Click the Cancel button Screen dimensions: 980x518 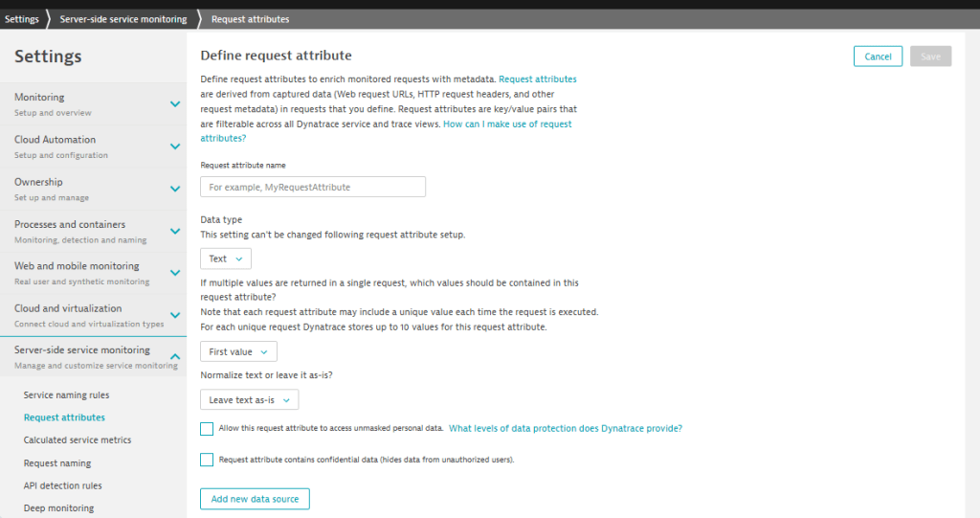tap(878, 56)
